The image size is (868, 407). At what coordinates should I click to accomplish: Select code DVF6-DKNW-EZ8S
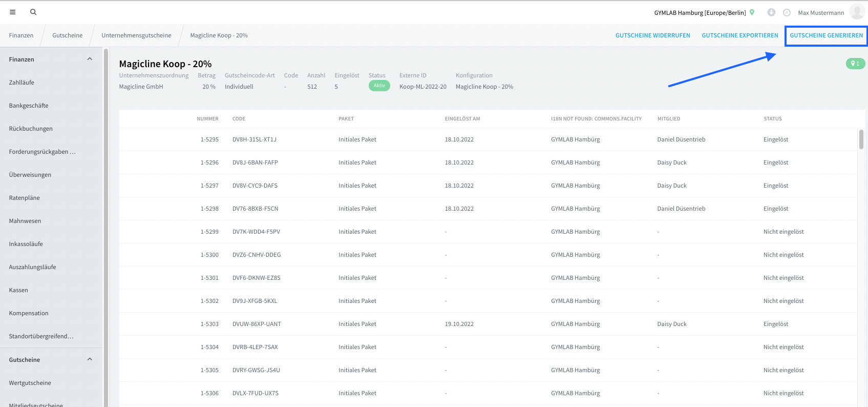257,278
